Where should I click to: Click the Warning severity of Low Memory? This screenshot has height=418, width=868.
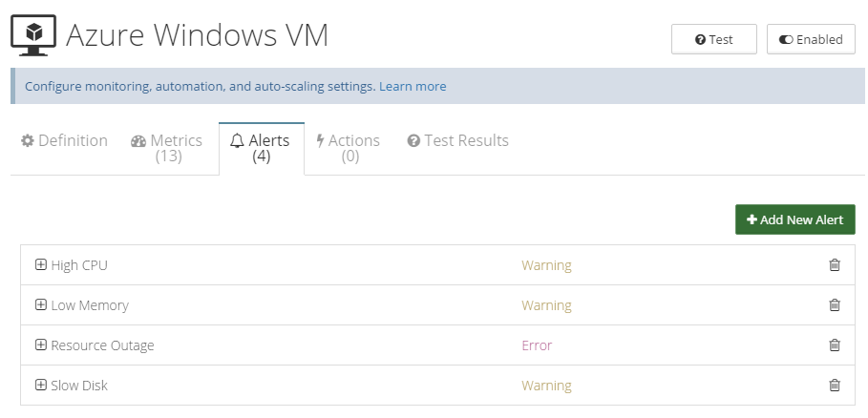click(x=546, y=305)
